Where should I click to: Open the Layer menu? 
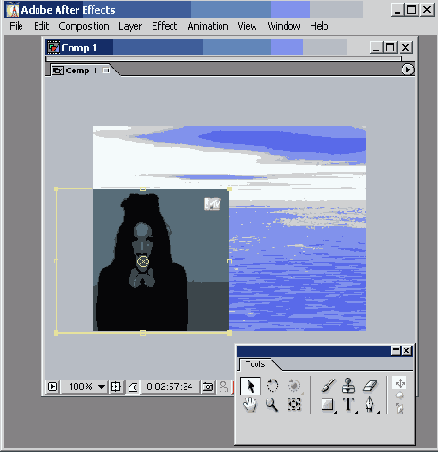click(x=130, y=26)
